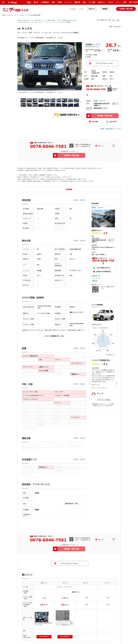
Task: Click 販売店のMAP情報を開く in the dealer sidebar
Action: click(x=103, y=272)
